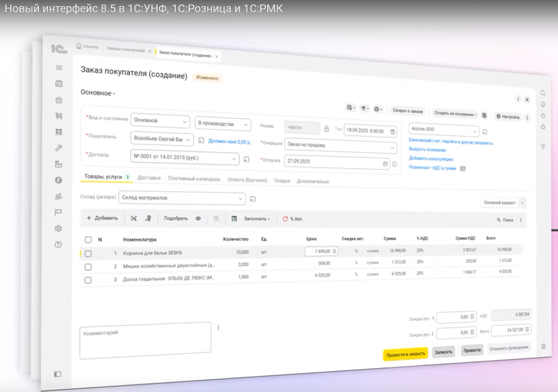
Task: Check the box for Корзина для белья ЗЕБРА
Action: click(x=88, y=253)
